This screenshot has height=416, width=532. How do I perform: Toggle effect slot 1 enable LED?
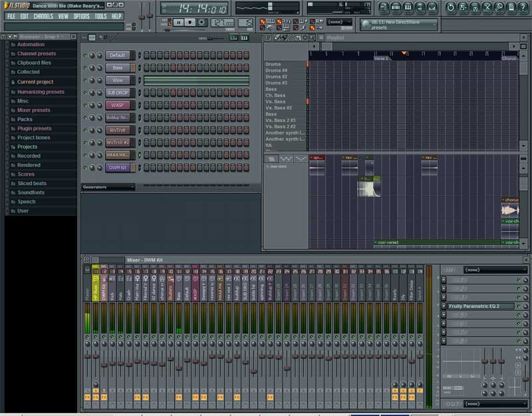[519, 280]
